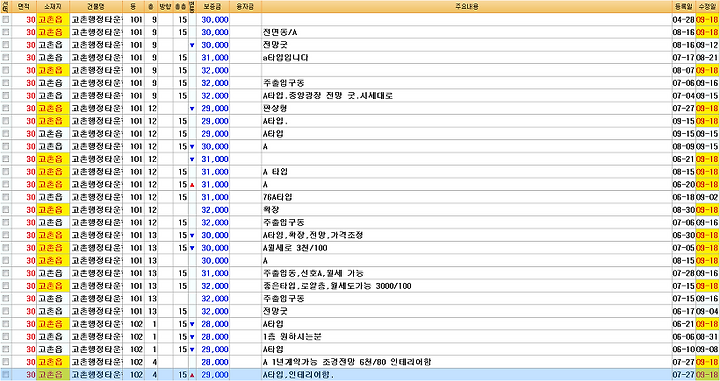Click the down arrow in the A타입,확장,전망,가격조정 row
The image size is (720, 381).
pos(192,235)
